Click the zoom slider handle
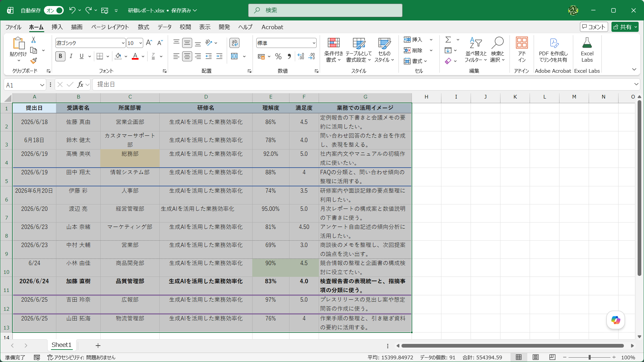The width and height of the screenshot is (644, 362). pyautogui.click(x=589, y=357)
